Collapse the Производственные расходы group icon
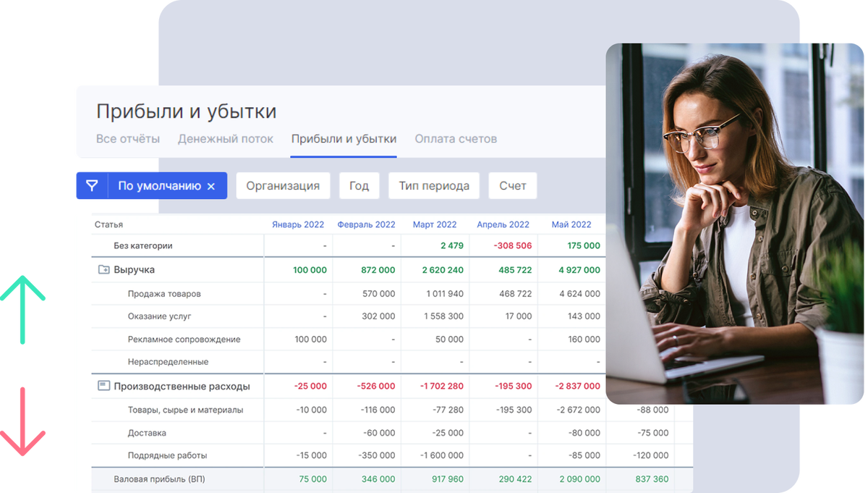 tap(103, 386)
